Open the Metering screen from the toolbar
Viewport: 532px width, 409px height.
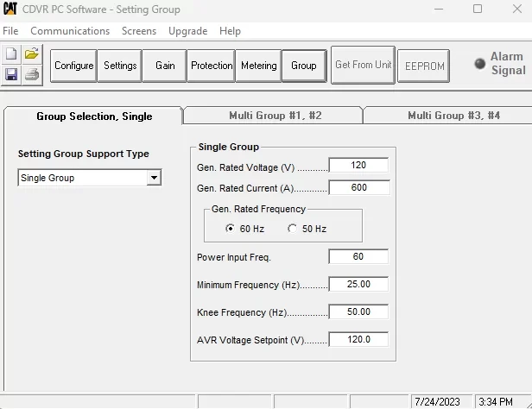pyautogui.click(x=258, y=66)
